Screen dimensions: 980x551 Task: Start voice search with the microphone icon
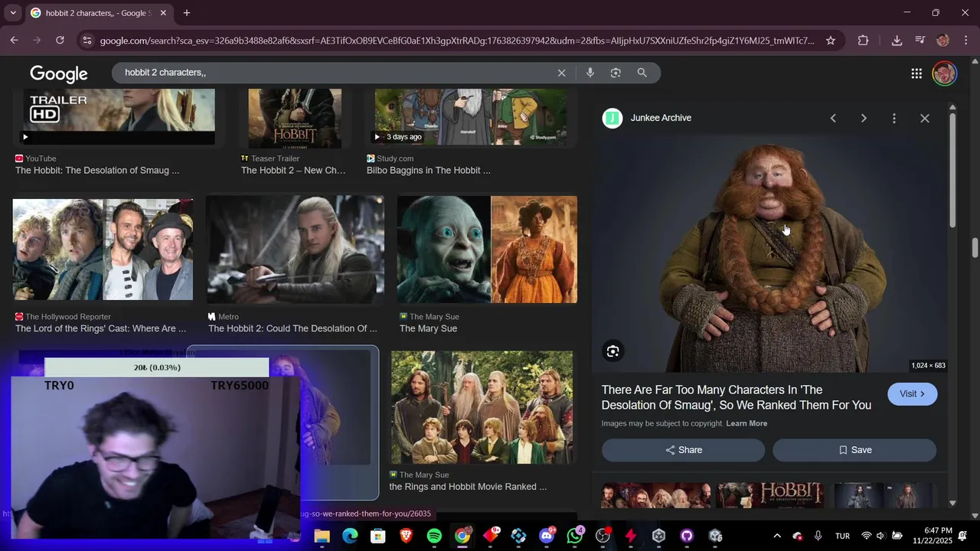click(590, 73)
